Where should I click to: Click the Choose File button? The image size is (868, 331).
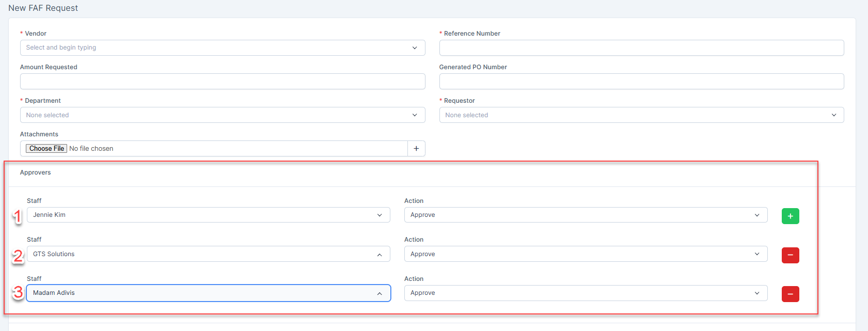pos(46,149)
